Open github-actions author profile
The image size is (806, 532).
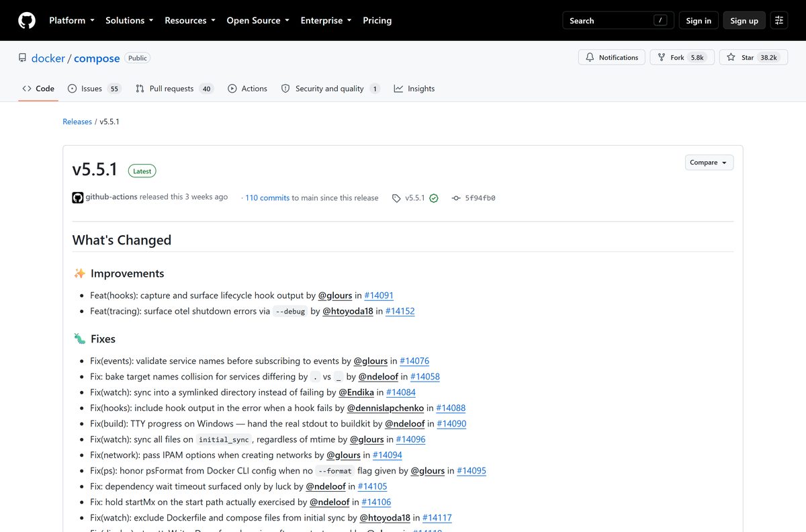(111, 197)
